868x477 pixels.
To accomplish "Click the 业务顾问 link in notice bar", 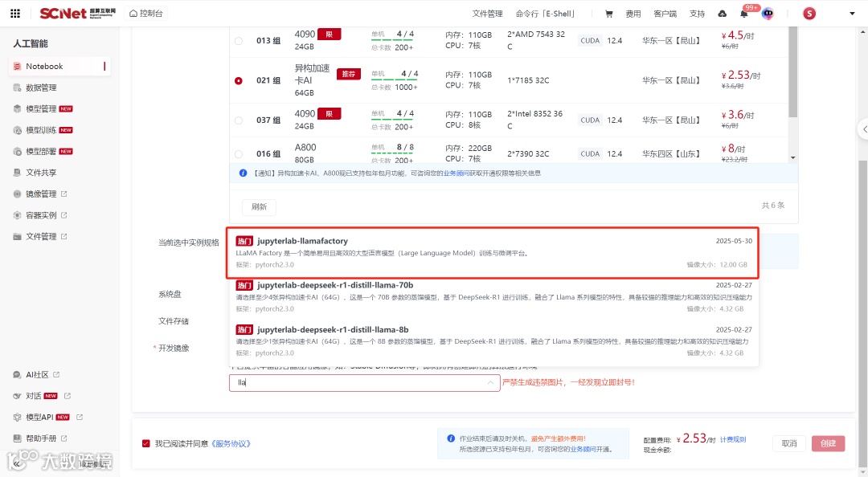I will pyautogui.click(x=457, y=173).
